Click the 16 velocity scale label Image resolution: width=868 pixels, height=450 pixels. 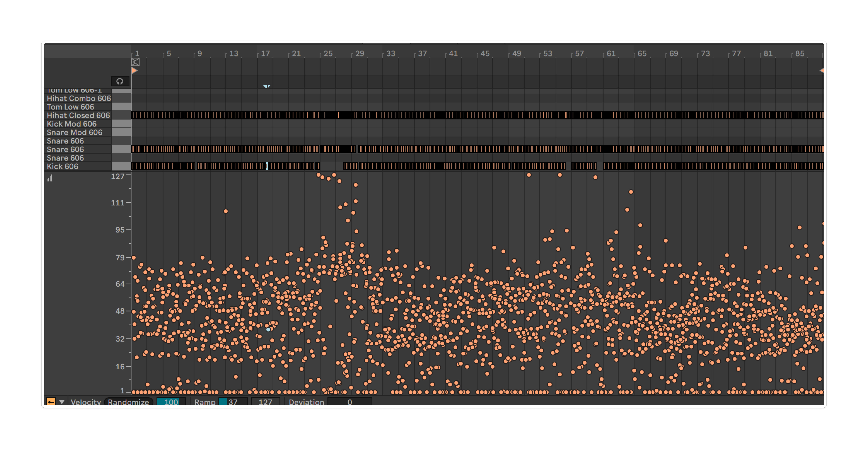click(120, 366)
